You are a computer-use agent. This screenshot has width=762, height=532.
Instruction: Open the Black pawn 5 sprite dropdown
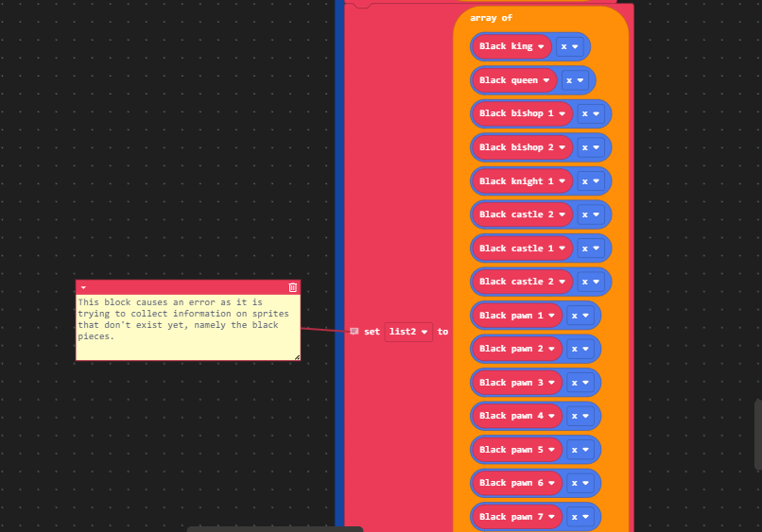[x=517, y=450]
